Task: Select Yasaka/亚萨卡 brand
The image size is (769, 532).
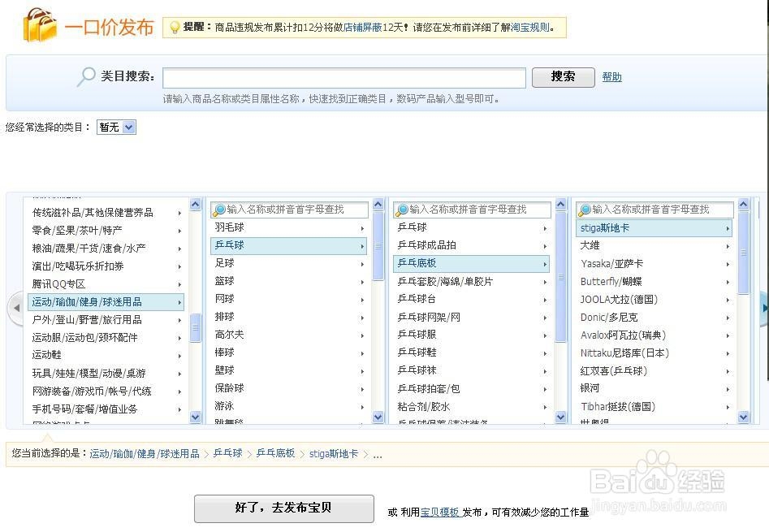Action: pos(655,264)
